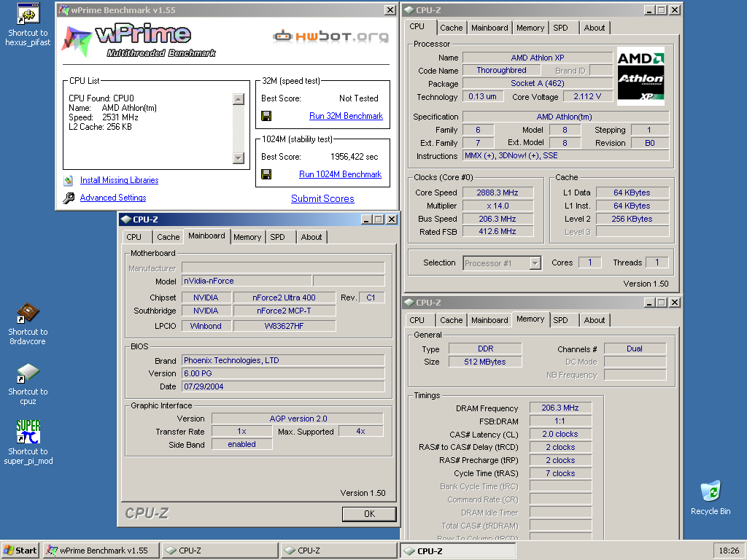The width and height of the screenshot is (747, 560).
Task: Open Cache tab in Mainboard CPU-Z window
Action: [x=169, y=237]
